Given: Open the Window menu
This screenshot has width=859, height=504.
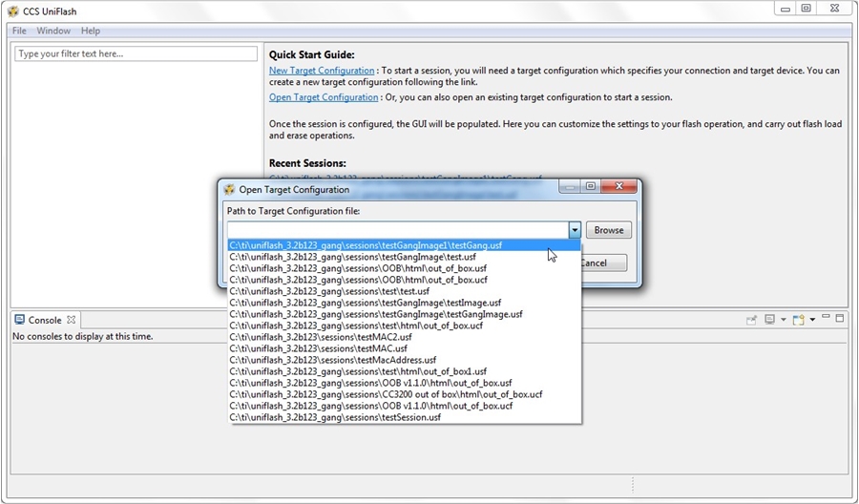Looking at the screenshot, I should point(53,31).
